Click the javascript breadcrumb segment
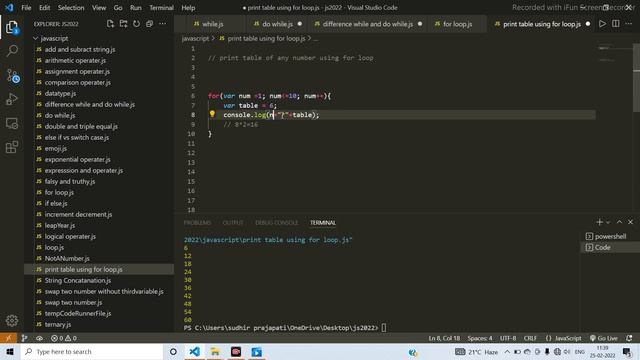640x360 pixels. pyautogui.click(x=195, y=38)
